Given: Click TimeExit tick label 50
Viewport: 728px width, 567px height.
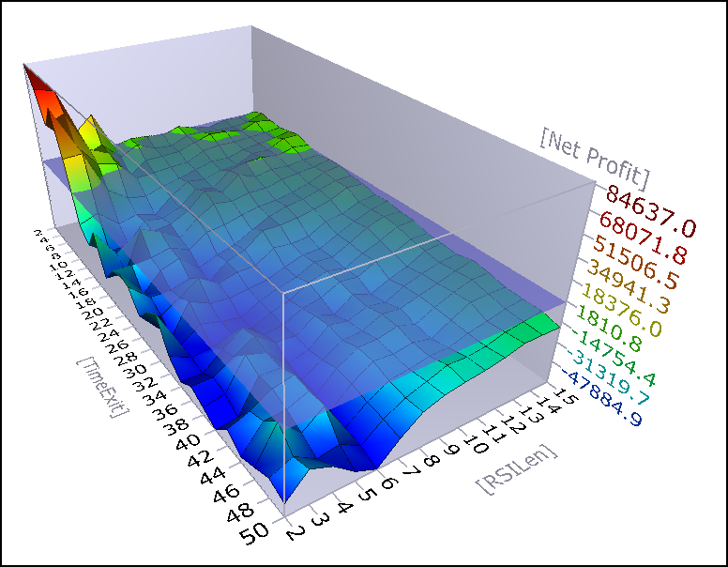Looking at the screenshot, I should click(x=254, y=533).
